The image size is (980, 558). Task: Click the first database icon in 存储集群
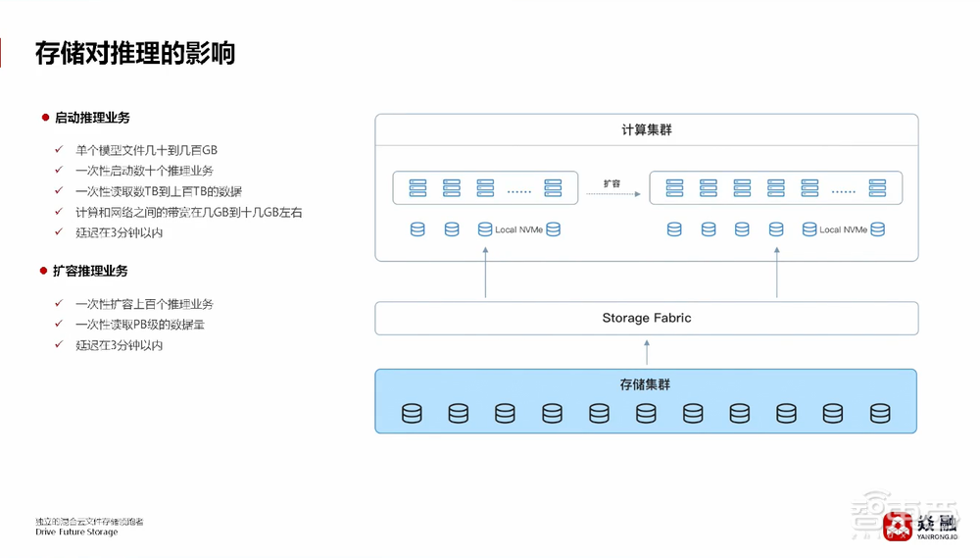[412, 414]
